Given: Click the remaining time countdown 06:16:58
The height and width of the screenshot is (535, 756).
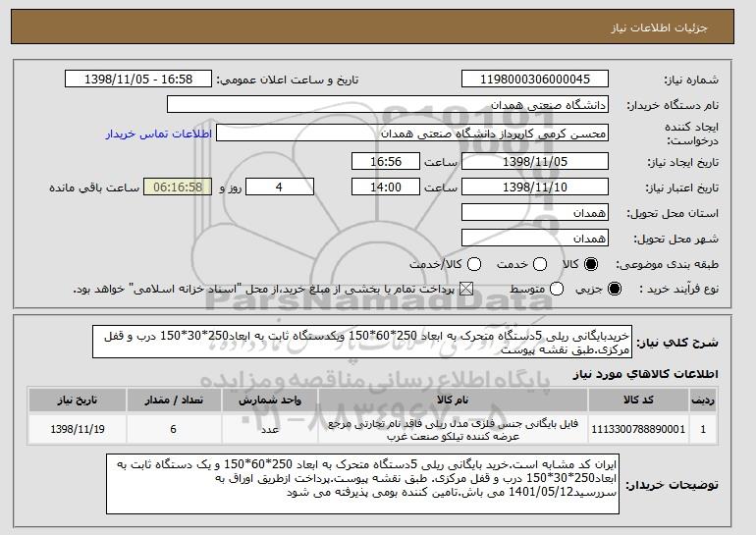Looking at the screenshot, I should (178, 187).
